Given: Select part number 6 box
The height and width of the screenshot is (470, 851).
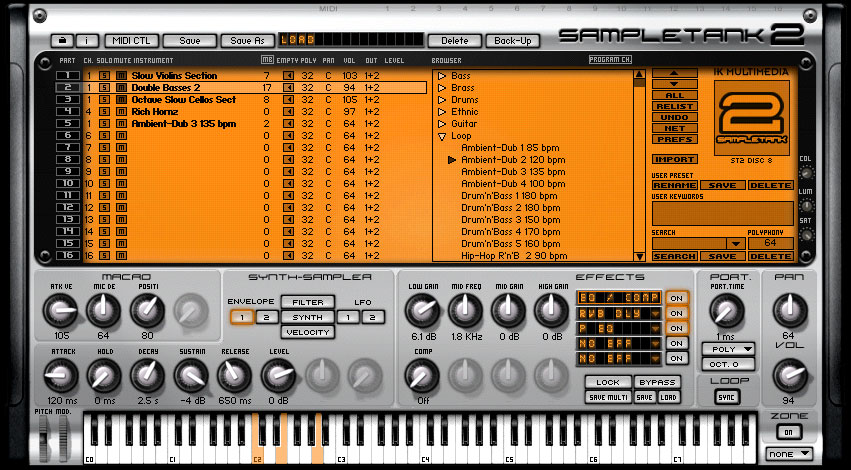Looking at the screenshot, I should tap(68, 136).
